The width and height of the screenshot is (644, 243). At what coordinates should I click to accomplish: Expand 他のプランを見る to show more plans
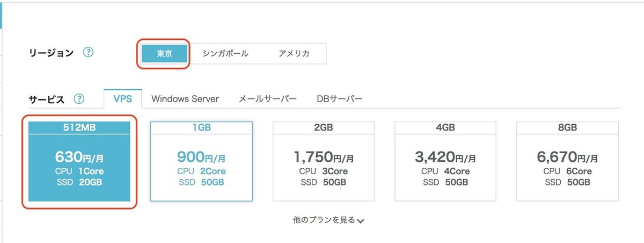pos(324,220)
